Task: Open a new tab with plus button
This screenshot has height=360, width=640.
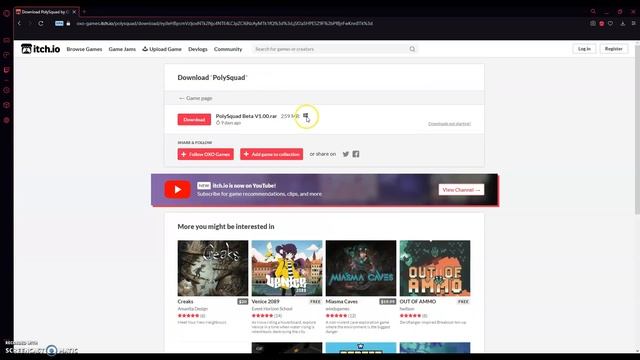Action: 84,12
